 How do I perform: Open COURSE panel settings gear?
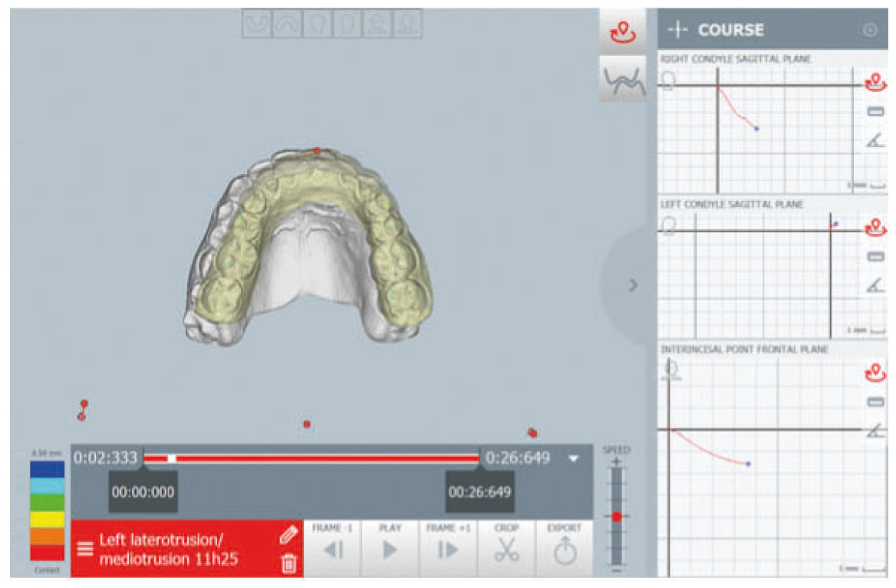(x=870, y=30)
